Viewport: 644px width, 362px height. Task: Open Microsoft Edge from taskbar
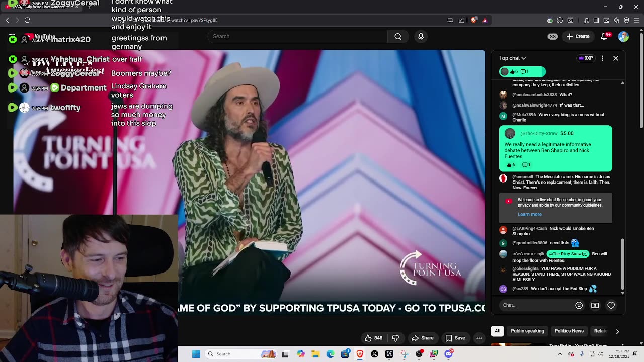[x=330, y=354]
